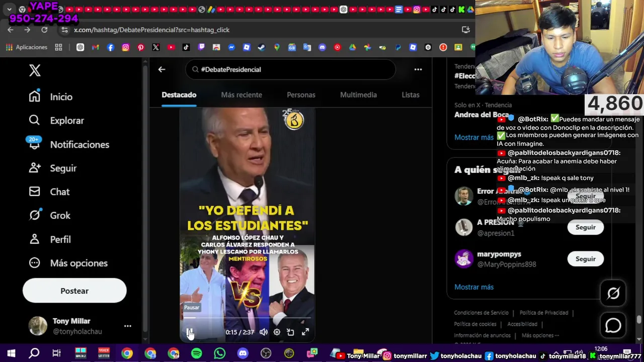Open Grok from the sidebar
Screen dimensions: 644x362
[x=50, y=215]
